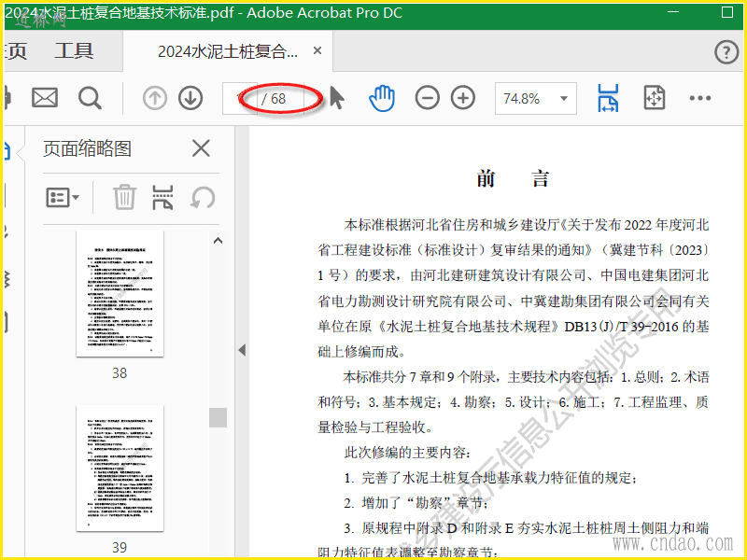The width and height of the screenshot is (747, 560).
Task: Open thumbnail options menu dropdown
Action: (63, 197)
